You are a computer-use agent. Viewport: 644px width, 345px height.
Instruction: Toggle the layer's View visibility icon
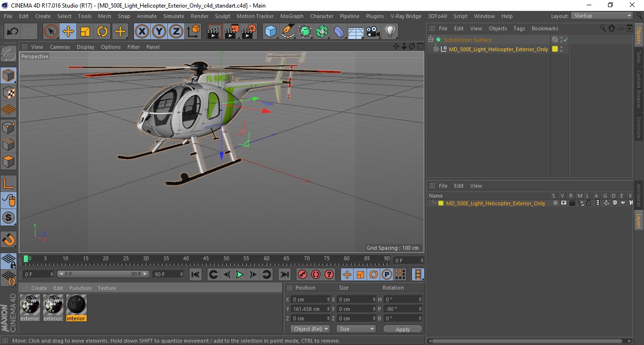563,203
